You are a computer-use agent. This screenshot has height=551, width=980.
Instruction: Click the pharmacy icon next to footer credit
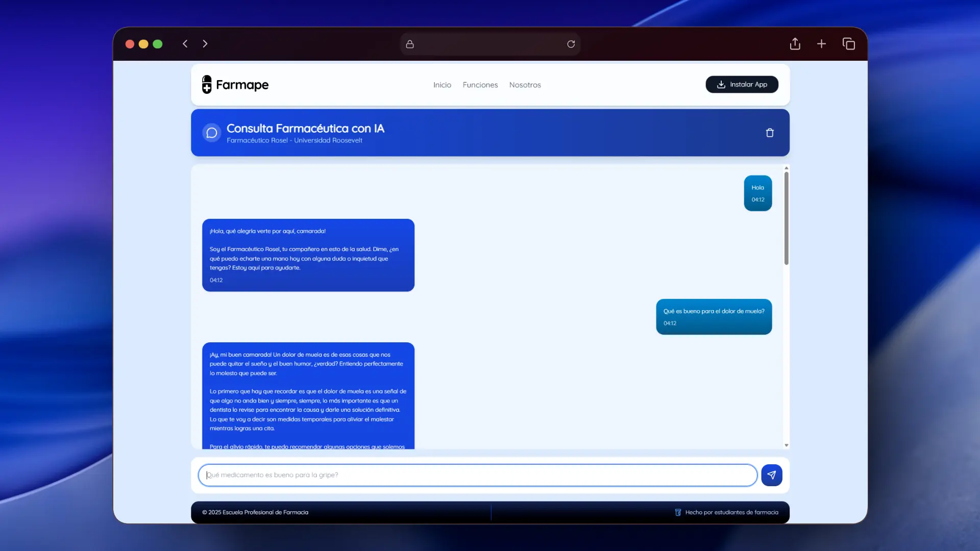(678, 512)
